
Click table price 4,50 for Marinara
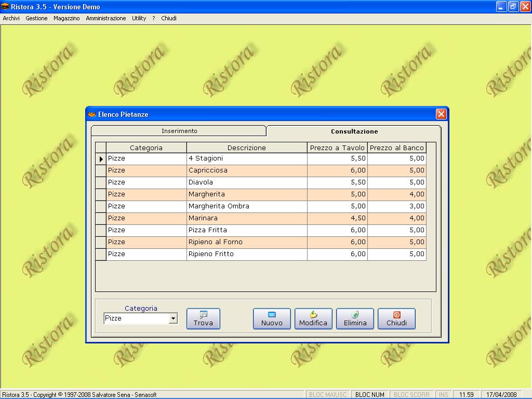[x=337, y=218]
